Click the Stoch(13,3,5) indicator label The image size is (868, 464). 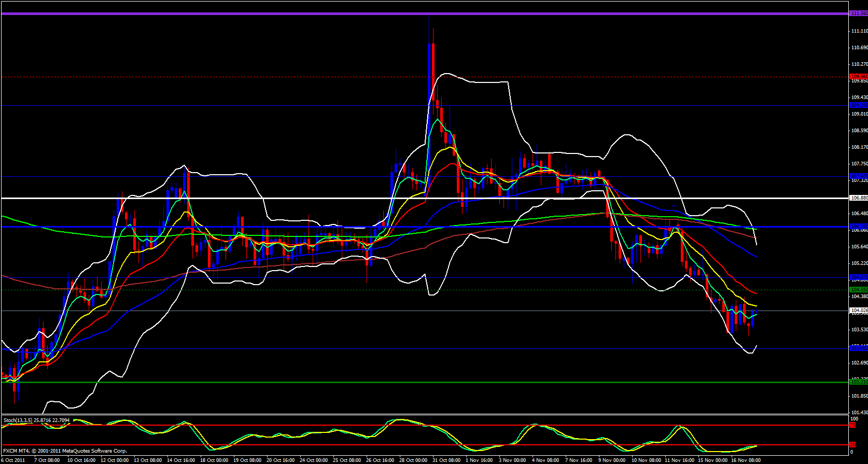(x=36, y=420)
